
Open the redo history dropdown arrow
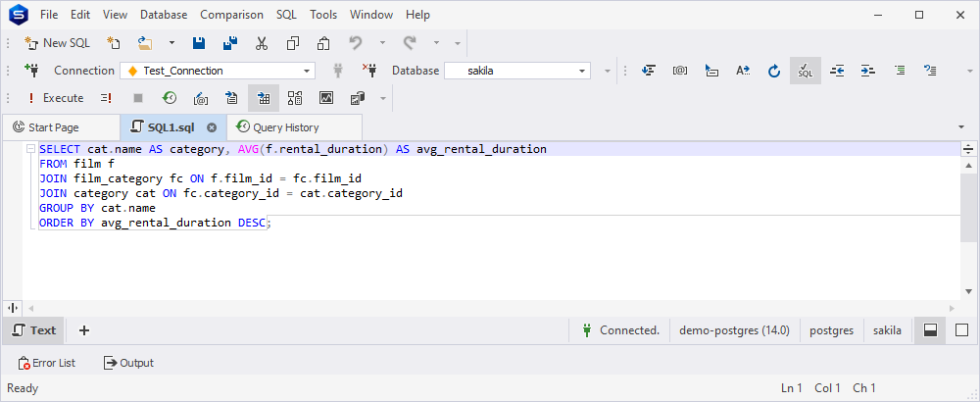tap(436, 43)
